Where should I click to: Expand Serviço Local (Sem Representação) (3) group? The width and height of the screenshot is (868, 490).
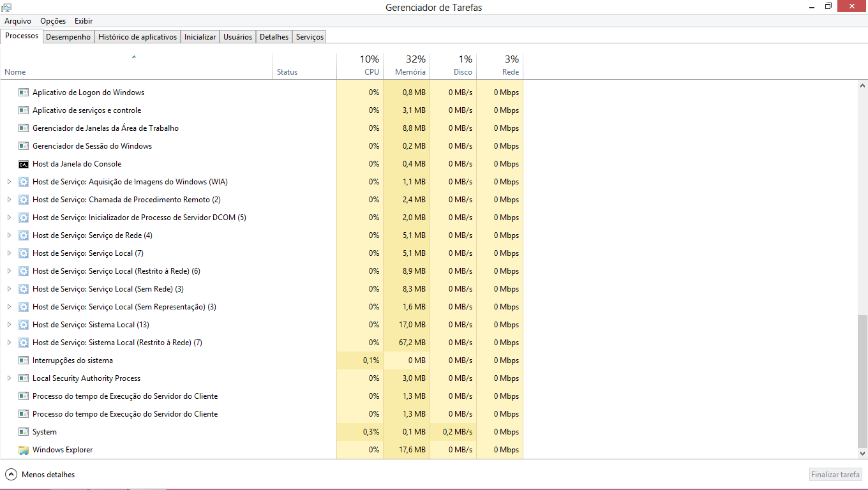click(9, 307)
